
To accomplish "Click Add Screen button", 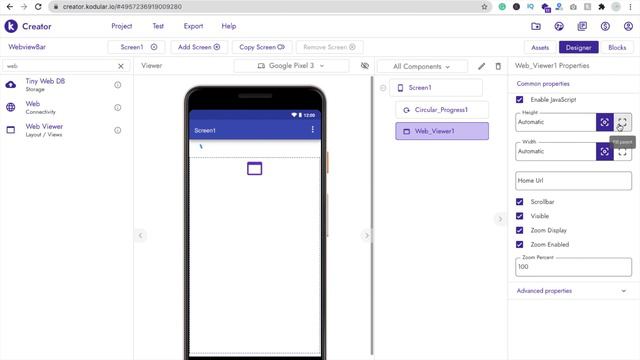I will (x=199, y=47).
